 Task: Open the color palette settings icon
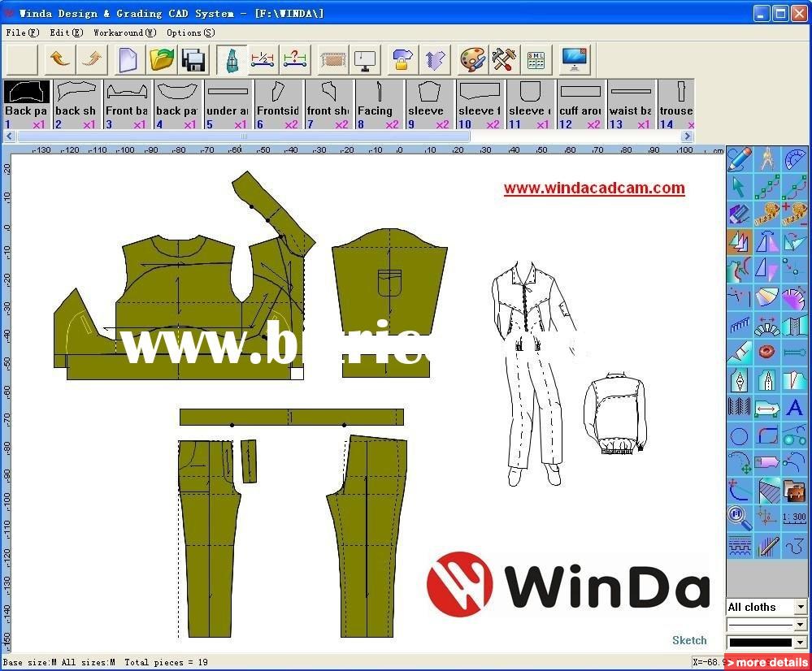[472, 59]
